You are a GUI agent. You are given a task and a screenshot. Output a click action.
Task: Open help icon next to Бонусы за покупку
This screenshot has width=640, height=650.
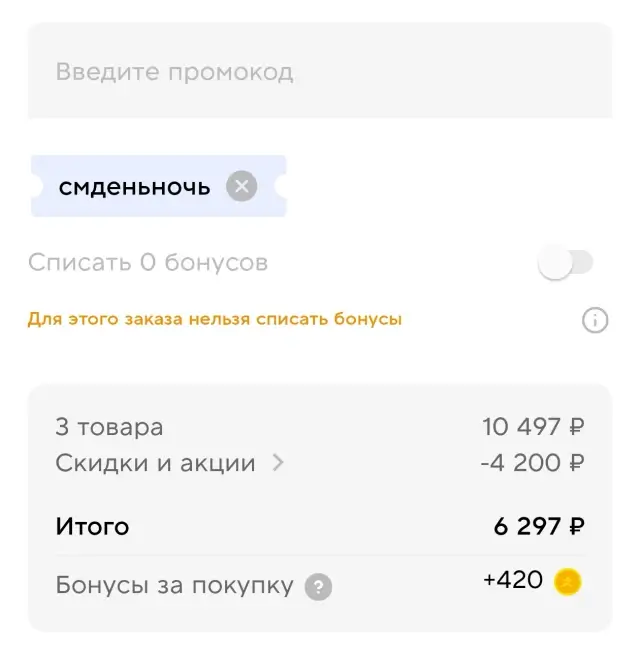(318, 586)
